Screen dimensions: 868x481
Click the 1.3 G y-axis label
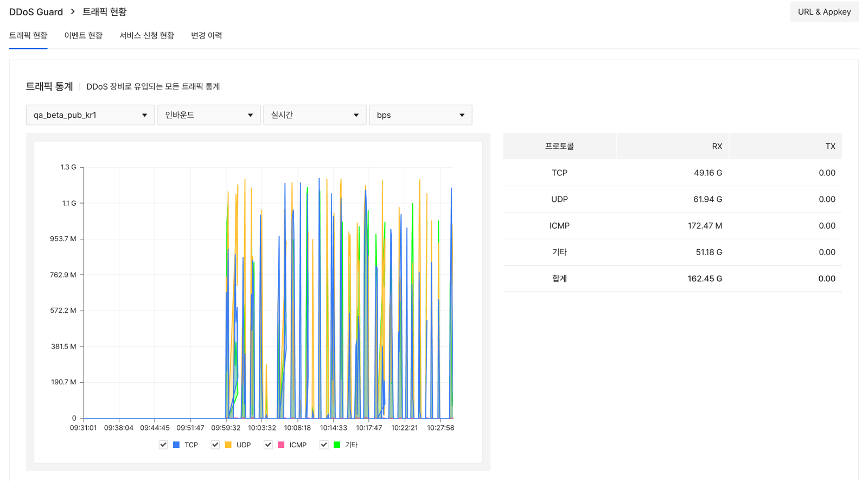click(x=68, y=167)
